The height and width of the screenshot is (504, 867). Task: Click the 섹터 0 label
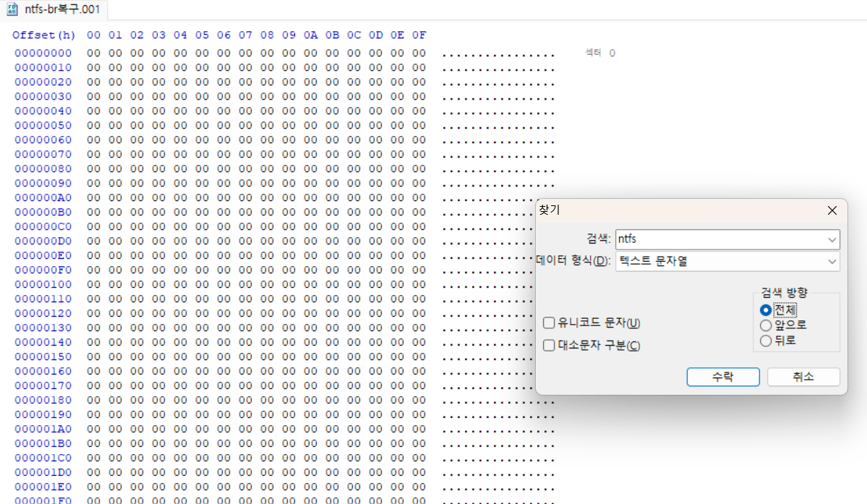pyautogui.click(x=600, y=53)
